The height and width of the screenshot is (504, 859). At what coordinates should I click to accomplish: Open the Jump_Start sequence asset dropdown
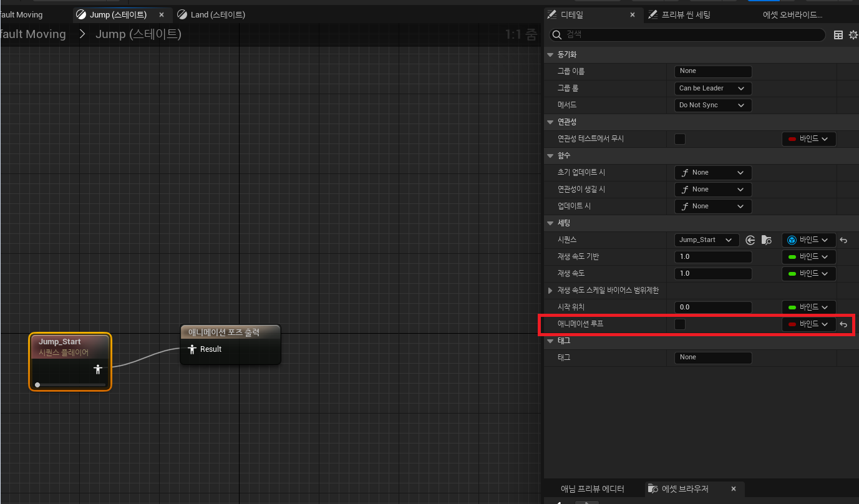707,240
